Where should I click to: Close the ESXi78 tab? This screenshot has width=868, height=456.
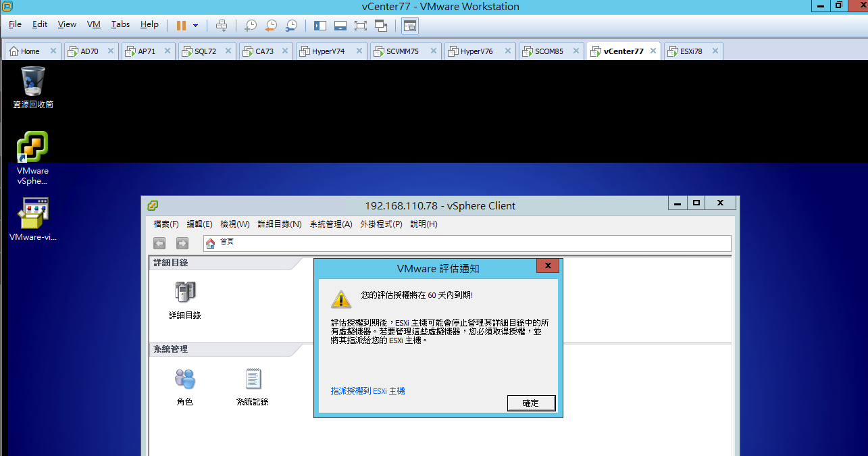click(715, 51)
